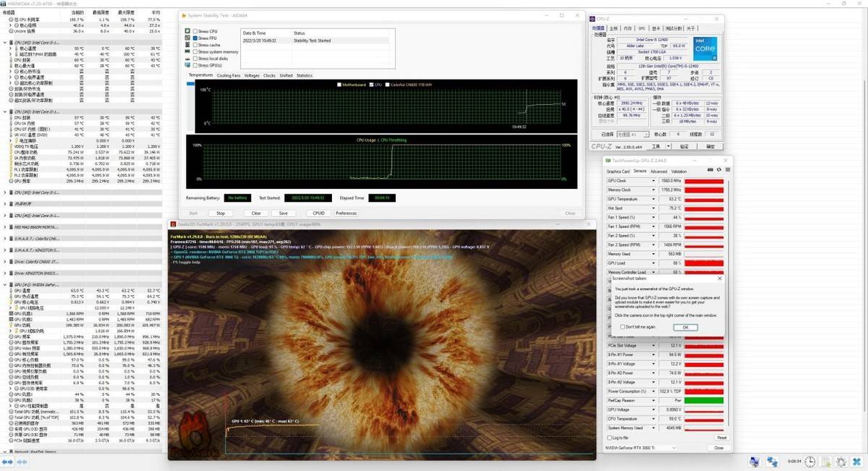Click the blue slider left of temperature graph
The image size is (868, 471).
[191, 84]
